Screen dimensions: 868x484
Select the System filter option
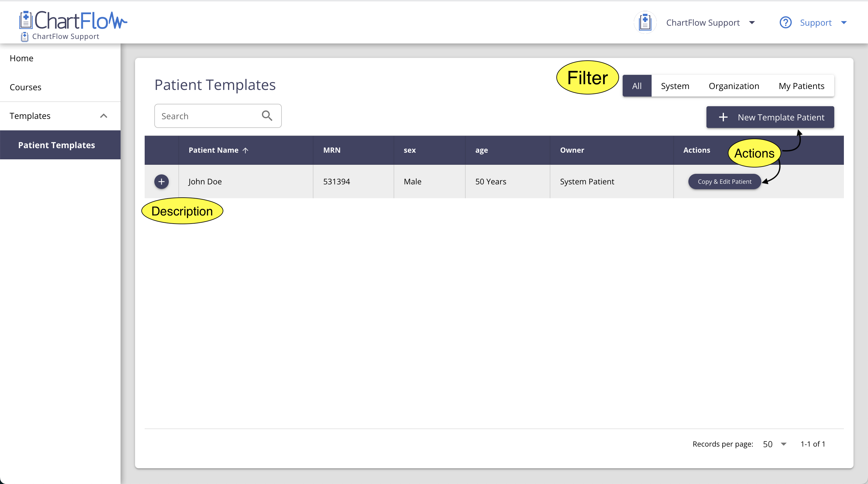[675, 86]
